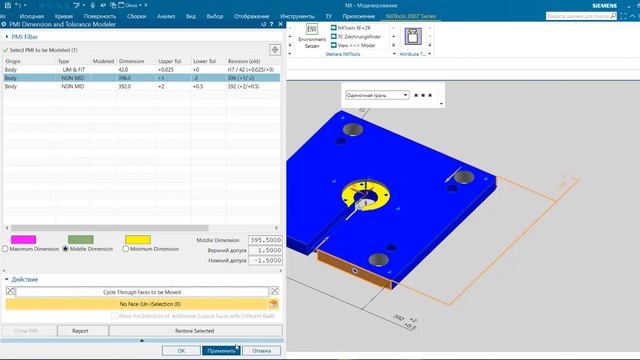Expand the PMI Filter section
The width and height of the screenshot is (640, 360).
tap(7, 37)
